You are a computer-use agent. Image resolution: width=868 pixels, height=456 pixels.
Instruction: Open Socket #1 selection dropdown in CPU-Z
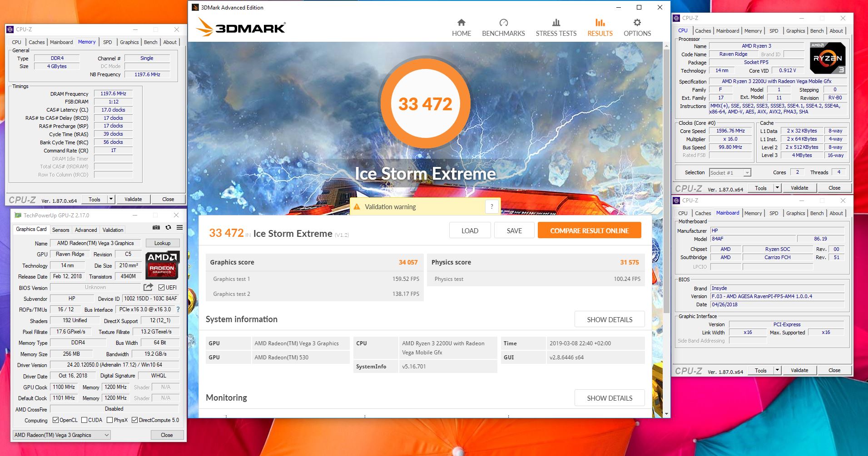click(x=730, y=173)
